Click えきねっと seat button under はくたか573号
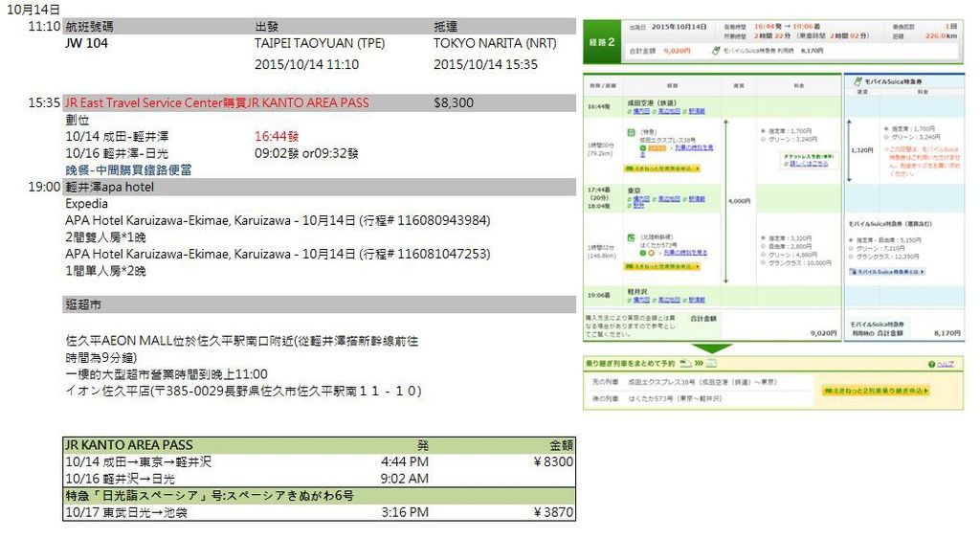This screenshot has width=980, height=539. pos(662,266)
